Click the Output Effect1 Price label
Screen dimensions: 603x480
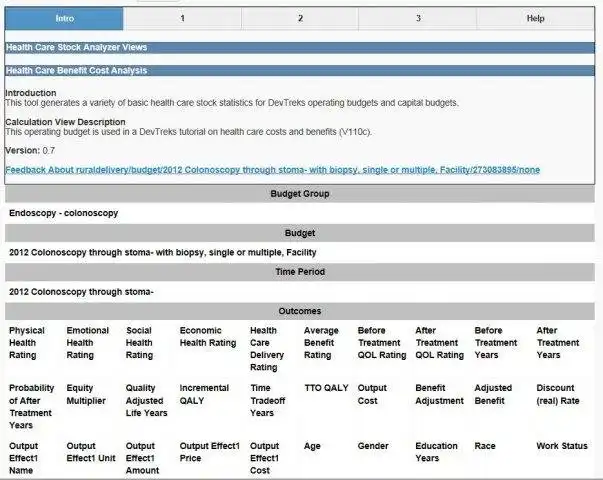click(210, 452)
